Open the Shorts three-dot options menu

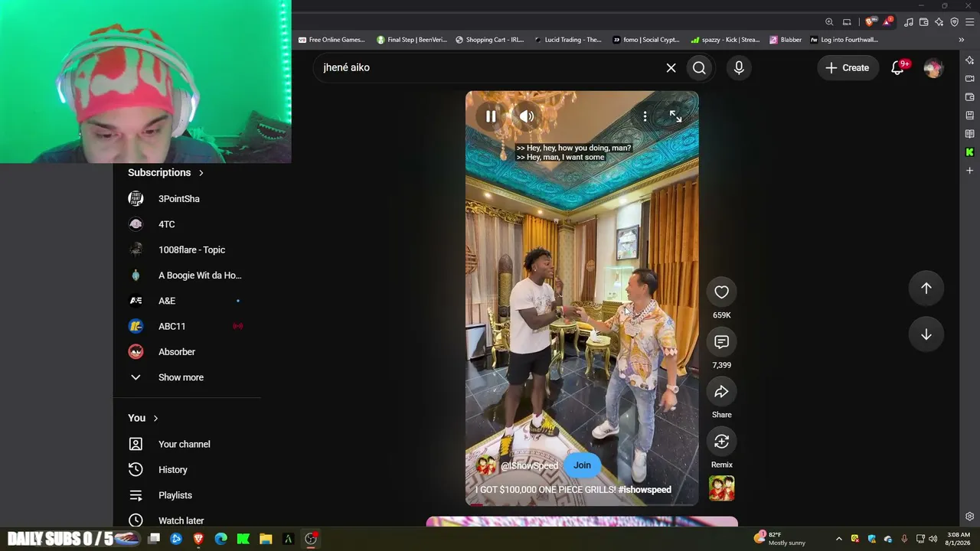click(x=645, y=116)
